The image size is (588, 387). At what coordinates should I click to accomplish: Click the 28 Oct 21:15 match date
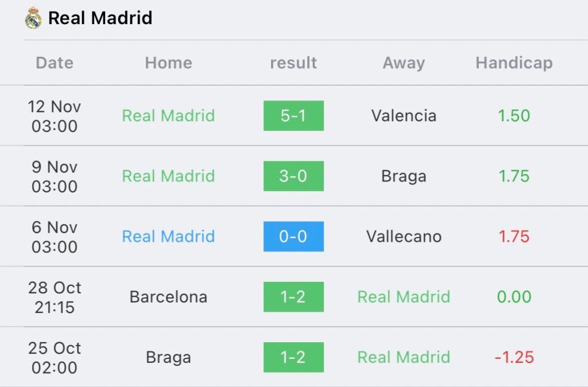click(55, 297)
